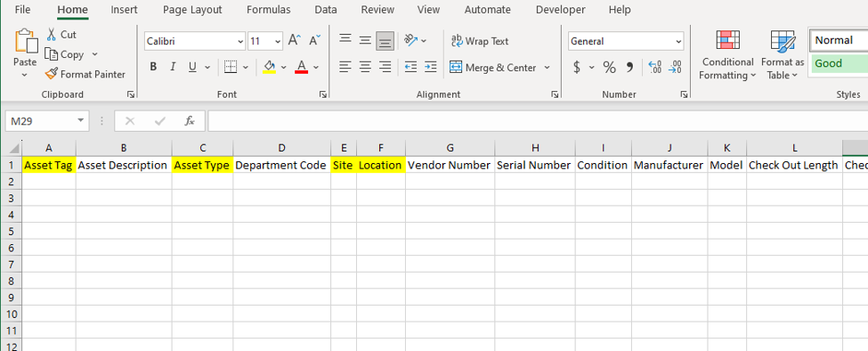
Task: Switch to the Developer tab
Action: [x=560, y=10]
